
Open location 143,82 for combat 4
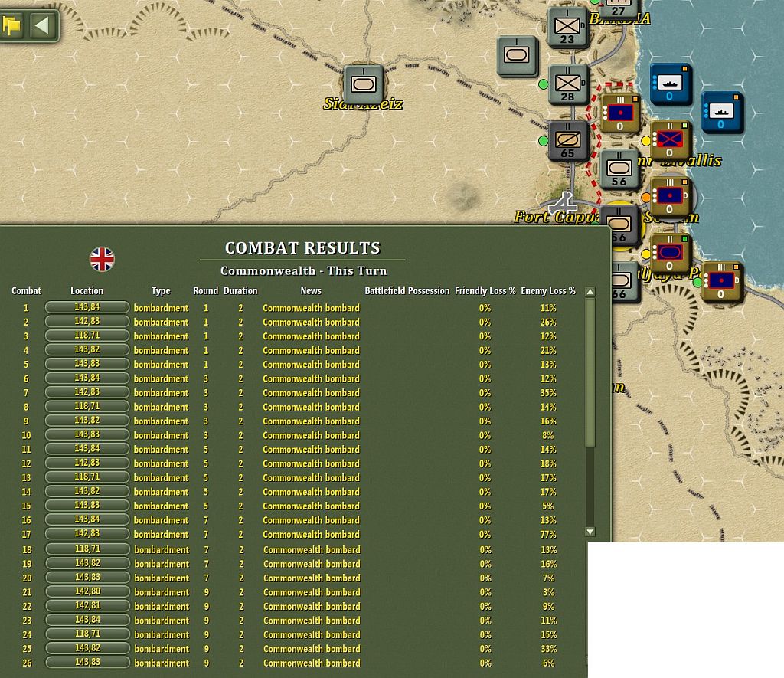click(87, 349)
